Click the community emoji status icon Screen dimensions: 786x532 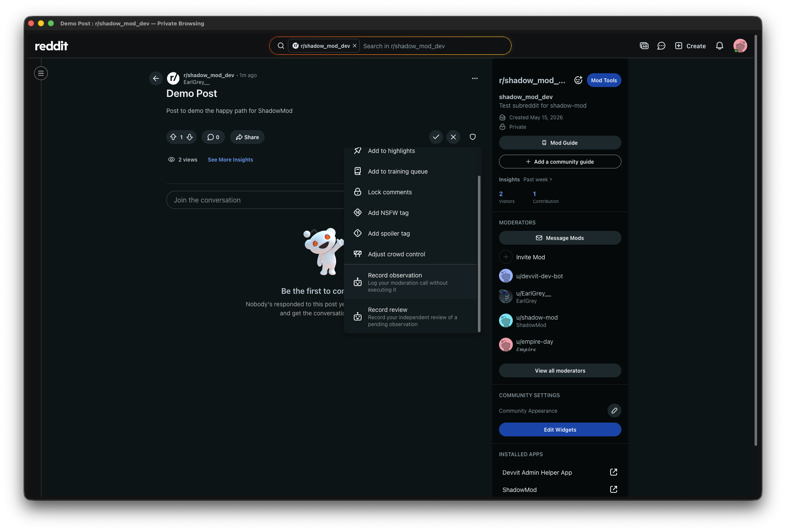pyautogui.click(x=578, y=80)
